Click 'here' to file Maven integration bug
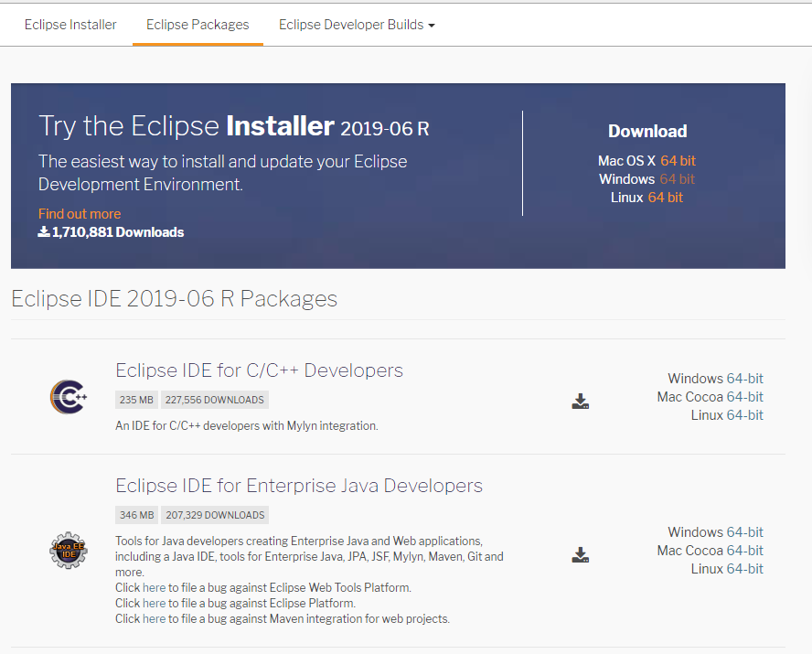 154,619
